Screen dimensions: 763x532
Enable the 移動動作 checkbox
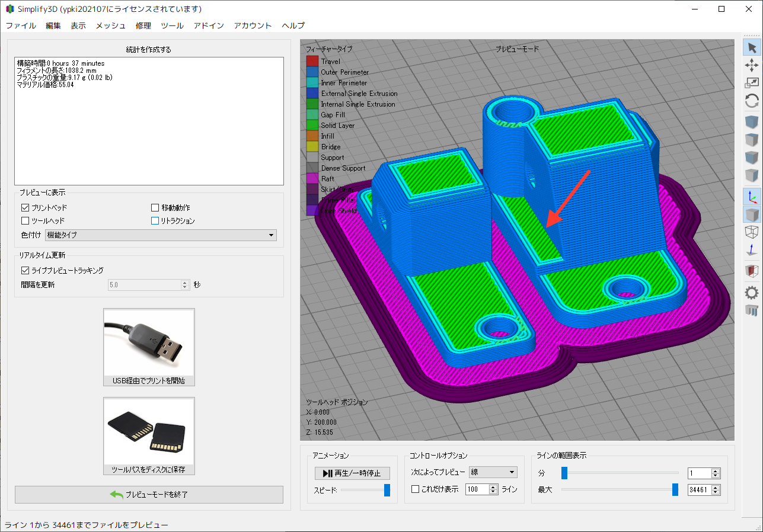pyautogui.click(x=155, y=208)
